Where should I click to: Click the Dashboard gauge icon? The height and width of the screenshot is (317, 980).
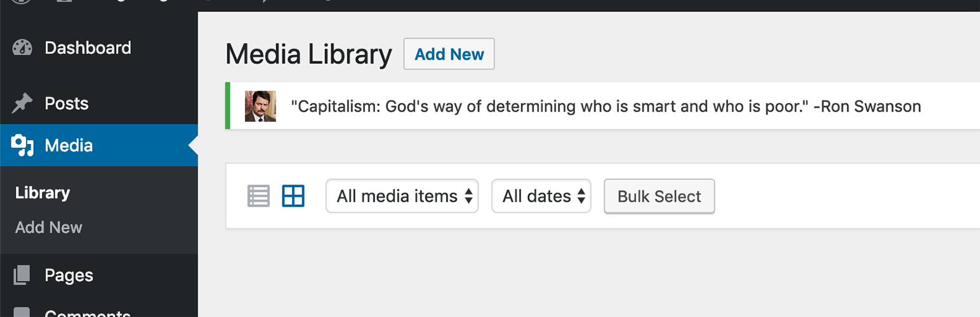[x=22, y=48]
